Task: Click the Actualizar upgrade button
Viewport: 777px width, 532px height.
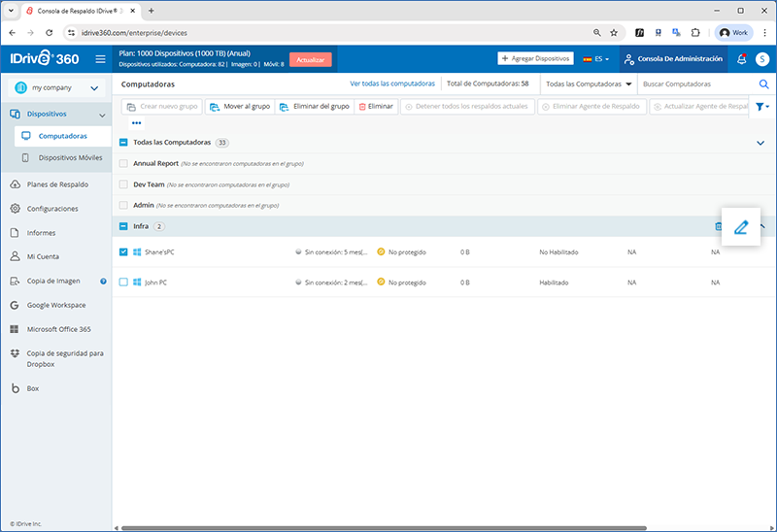Action: [310, 59]
